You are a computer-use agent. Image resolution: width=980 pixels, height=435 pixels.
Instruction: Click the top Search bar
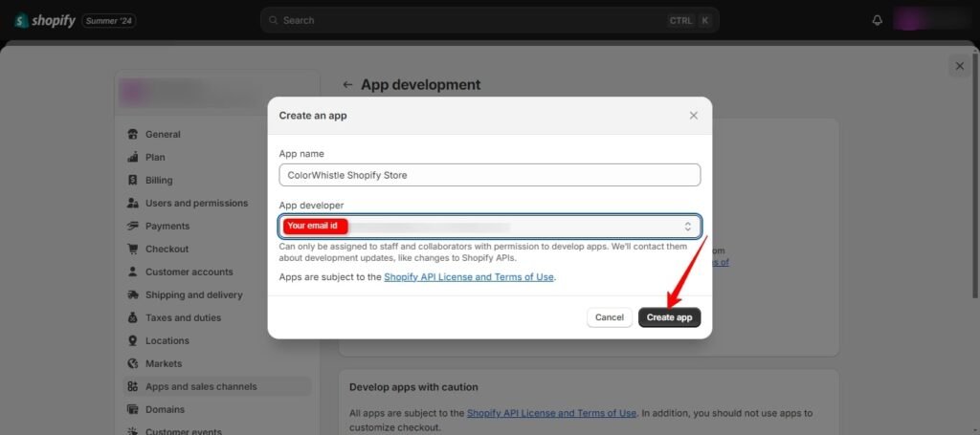(489, 21)
